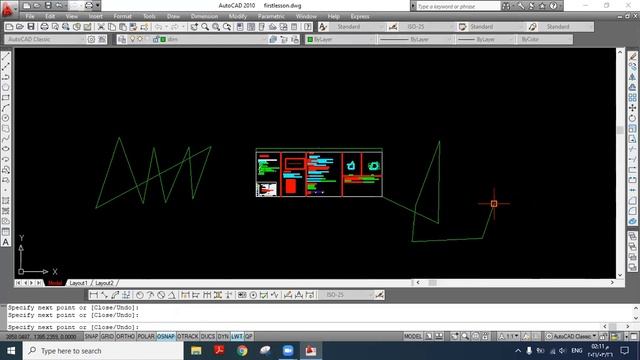Image resolution: width=640 pixels, height=360 pixels.
Task: Select the Rotate tool in Modify toolbar
Action: point(632,118)
